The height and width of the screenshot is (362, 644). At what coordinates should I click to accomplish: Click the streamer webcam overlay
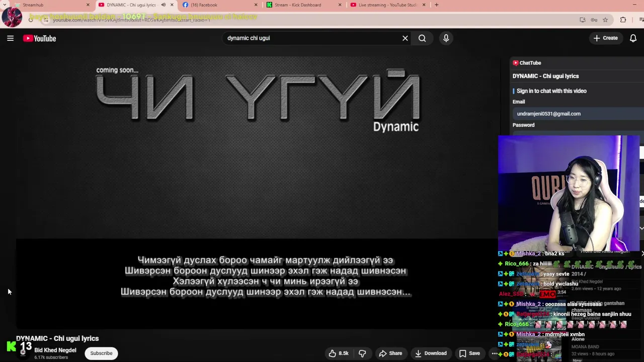coord(569,193)
